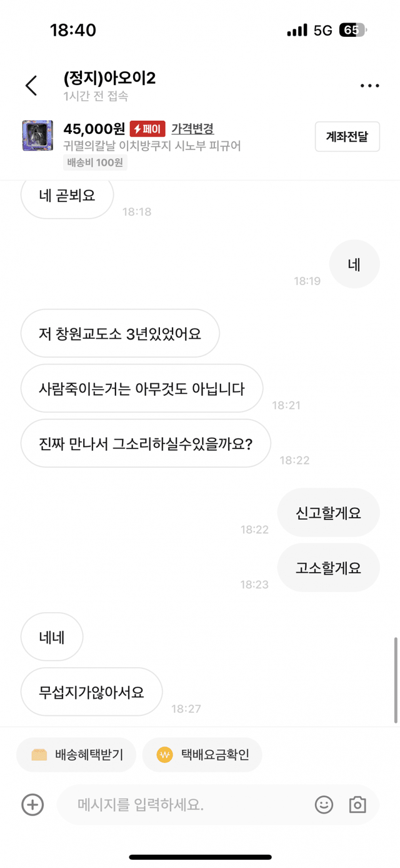This screenshot has width=400, height=868.
Task: Tap the (정지)아오이2 username header
Action: click(109, 78)
